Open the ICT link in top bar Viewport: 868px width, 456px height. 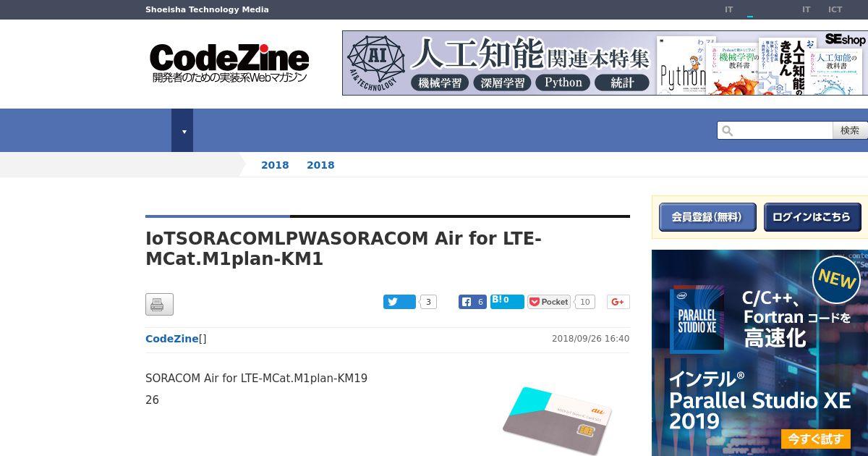click(835, 9)
